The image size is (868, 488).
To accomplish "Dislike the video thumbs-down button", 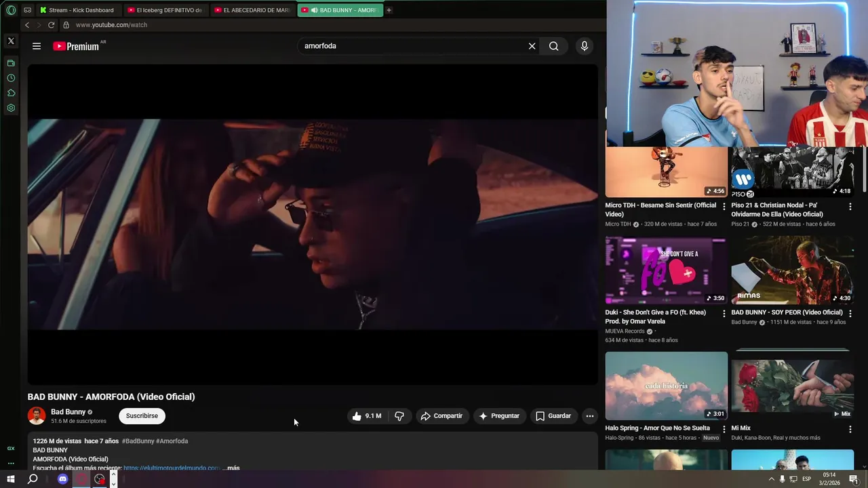I will (399, 416).
